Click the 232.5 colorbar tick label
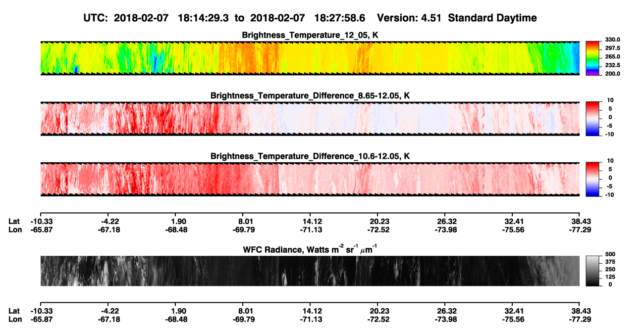The image size is (644, 330). pos(612,65)
